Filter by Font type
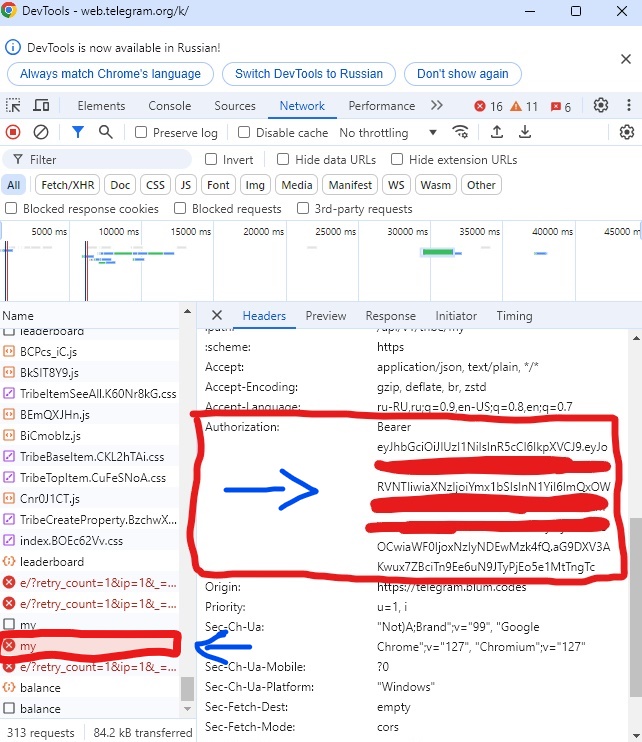Viewport: 642px width, 742px height. click(218, 185)
